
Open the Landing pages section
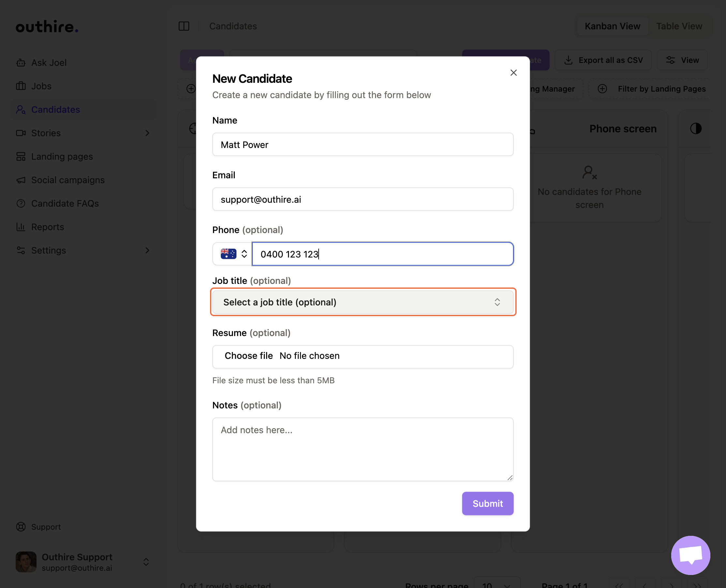(62, 156)
